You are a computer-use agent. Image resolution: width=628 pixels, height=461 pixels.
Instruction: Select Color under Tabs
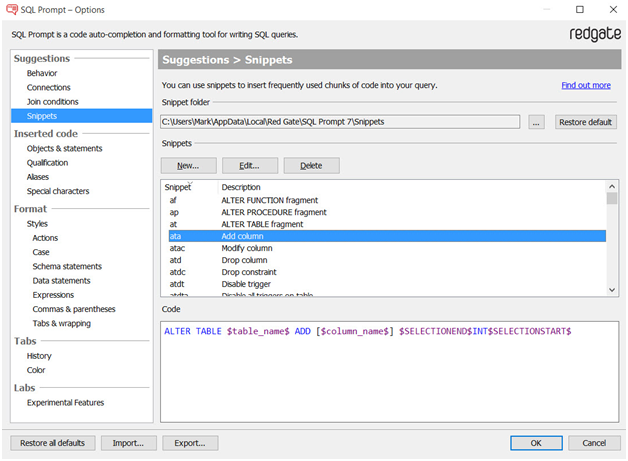tap(36, 370)
